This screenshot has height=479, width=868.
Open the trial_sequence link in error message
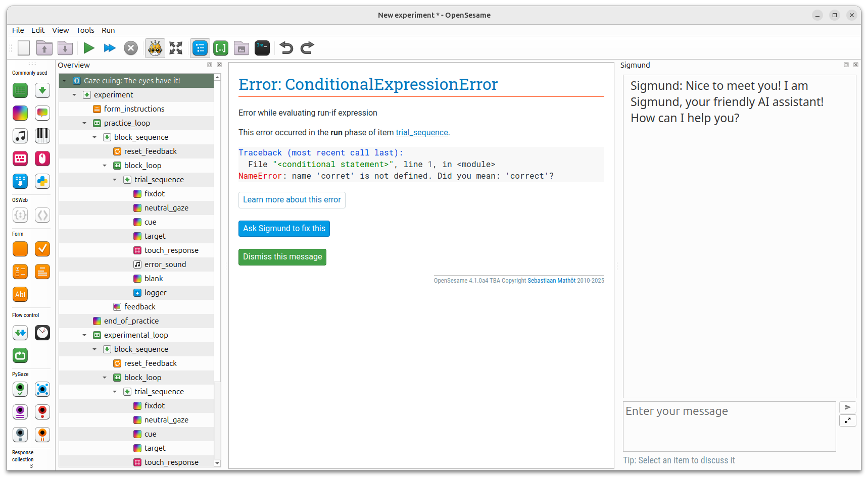point(422,132)
